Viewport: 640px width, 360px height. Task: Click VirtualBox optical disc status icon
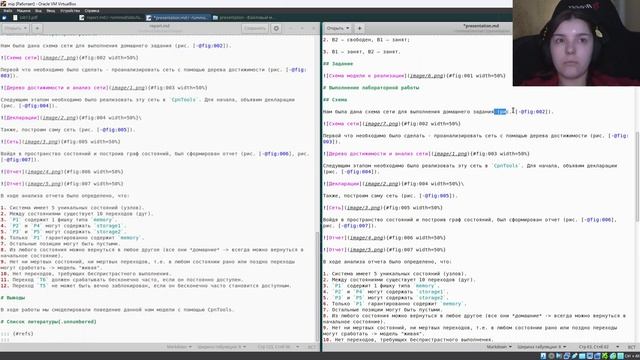coord(551,356)
